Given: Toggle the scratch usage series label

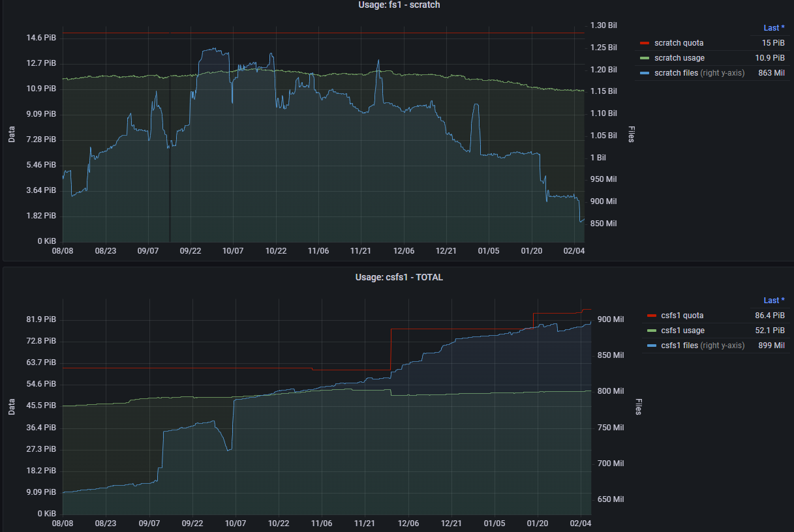Looking at the screenshot, I should [679, 58].
